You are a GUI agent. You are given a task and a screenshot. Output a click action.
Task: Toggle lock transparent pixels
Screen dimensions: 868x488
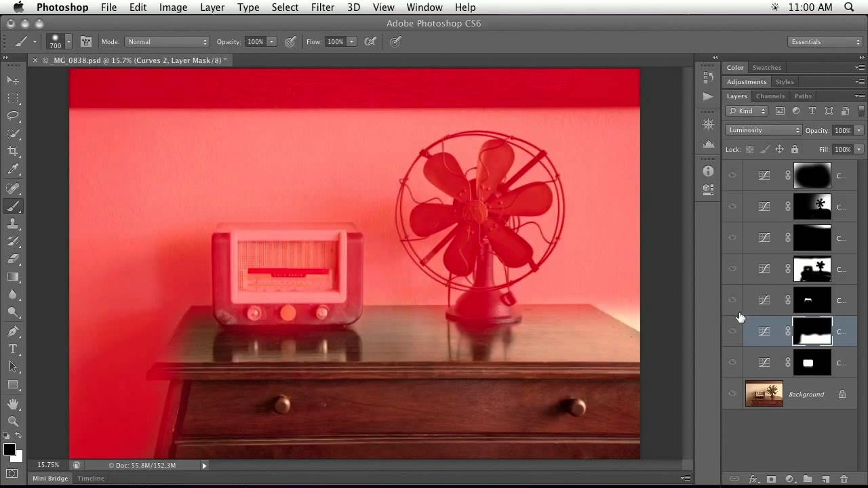click(749, 149)
